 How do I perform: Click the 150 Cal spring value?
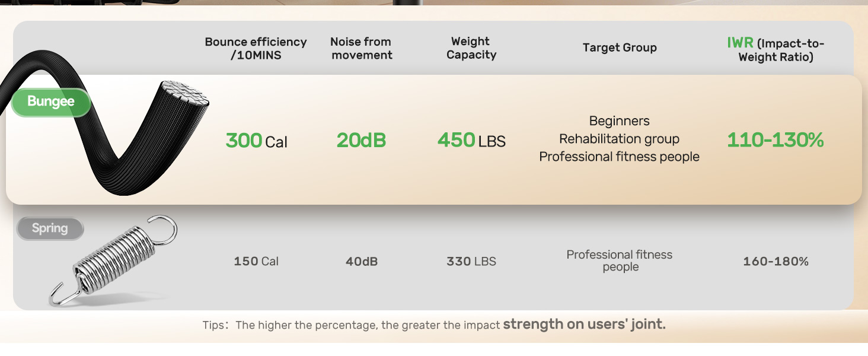tap(256, 262)
